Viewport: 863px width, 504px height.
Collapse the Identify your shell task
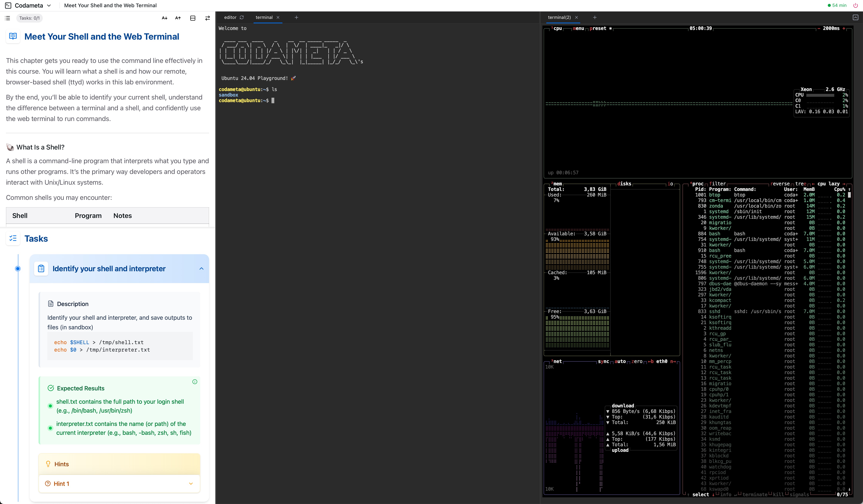pos(201,269)
